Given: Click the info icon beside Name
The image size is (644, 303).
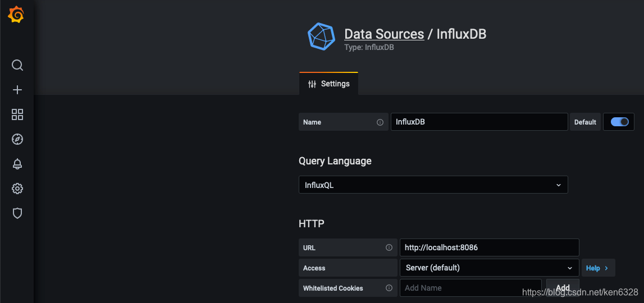Looking at the screenshot, I should [380, 122].
